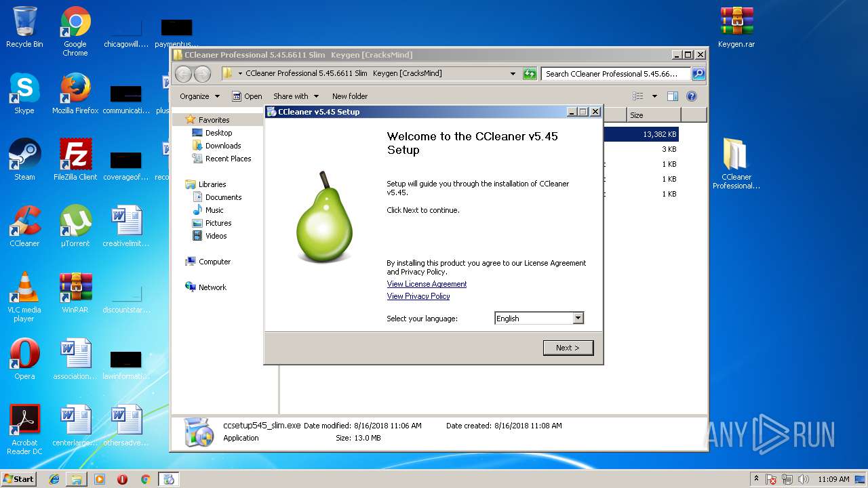The image size is (868, 488).
Task: Expand the Share with dropdown
Action: pos(296,96)
